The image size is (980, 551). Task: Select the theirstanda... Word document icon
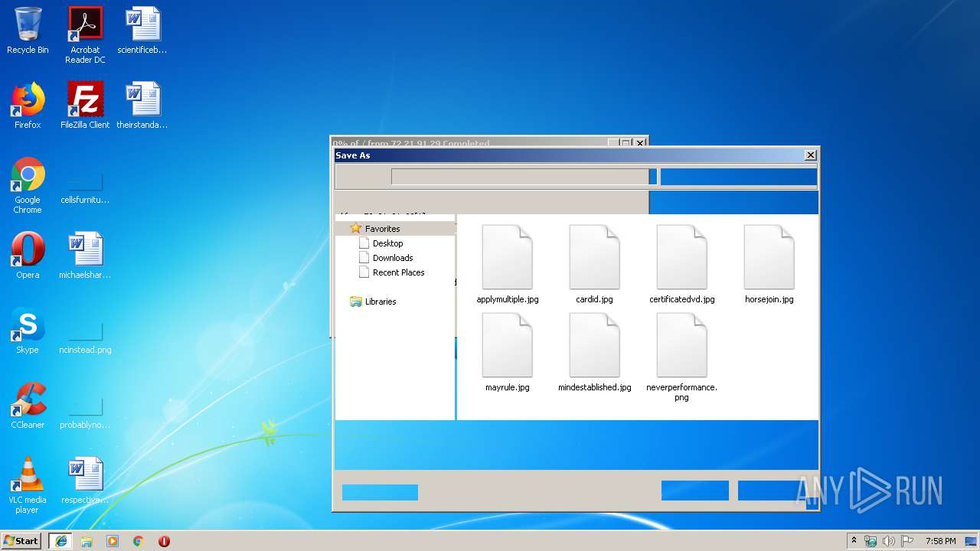point(142,106)
